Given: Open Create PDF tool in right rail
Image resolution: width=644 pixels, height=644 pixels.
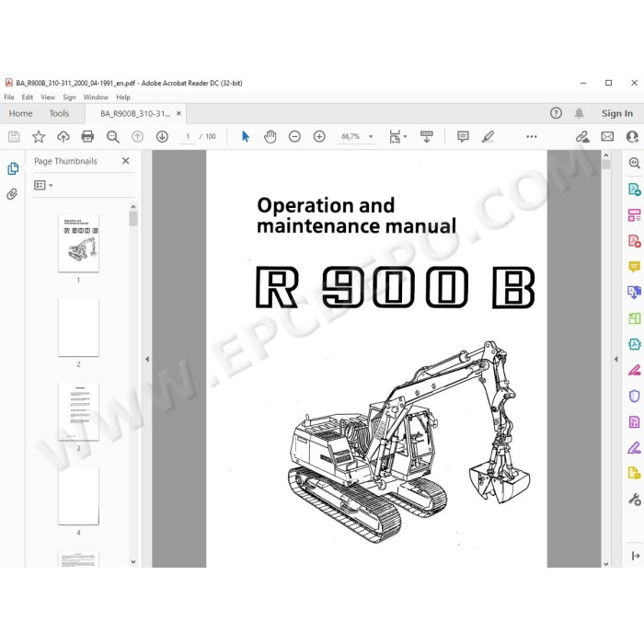Looking at the screenshot, I should click(635, 241).
